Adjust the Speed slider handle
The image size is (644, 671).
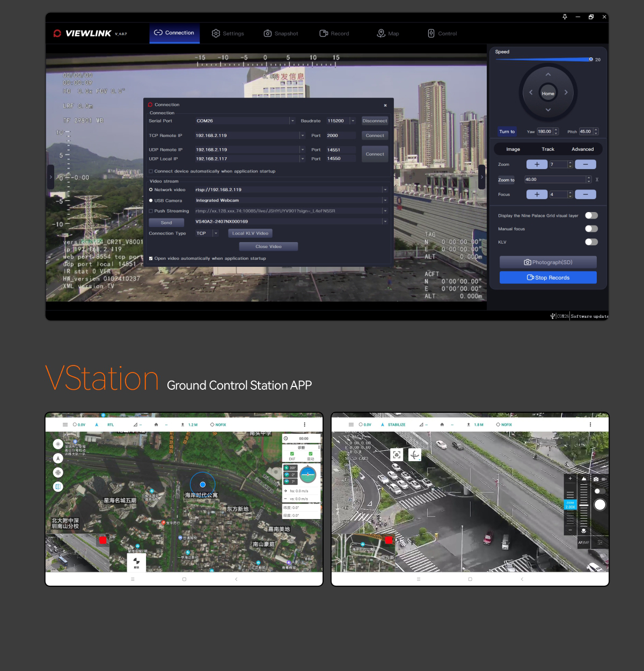(591, 59)
